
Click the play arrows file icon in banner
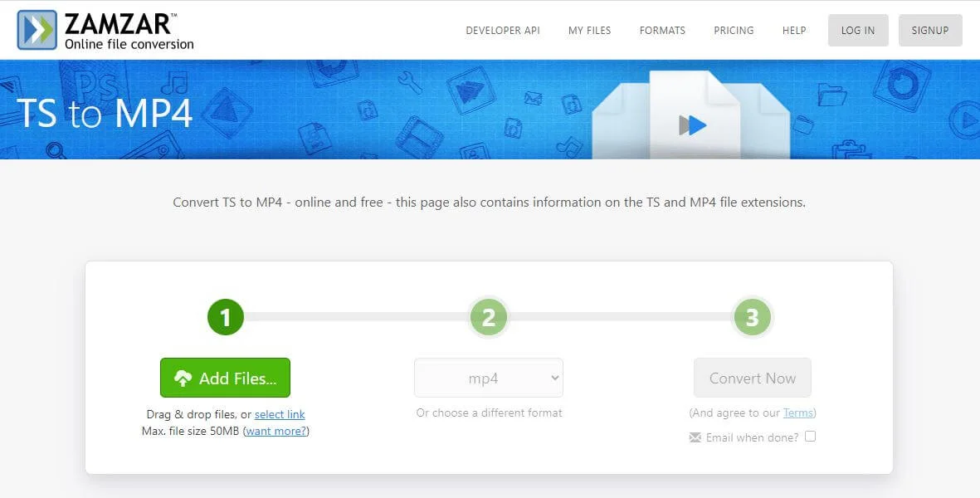(693, 125)
